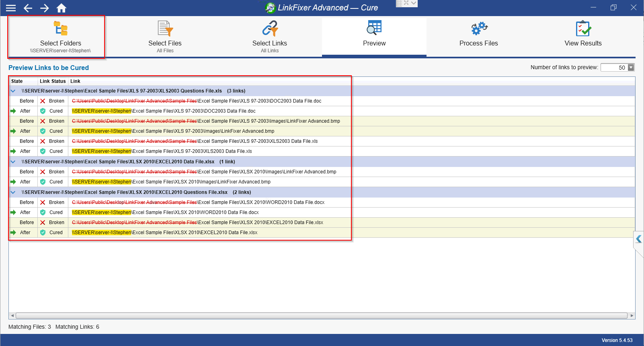Go to the View Results step
644x346 pixels.
pos(583,37)
